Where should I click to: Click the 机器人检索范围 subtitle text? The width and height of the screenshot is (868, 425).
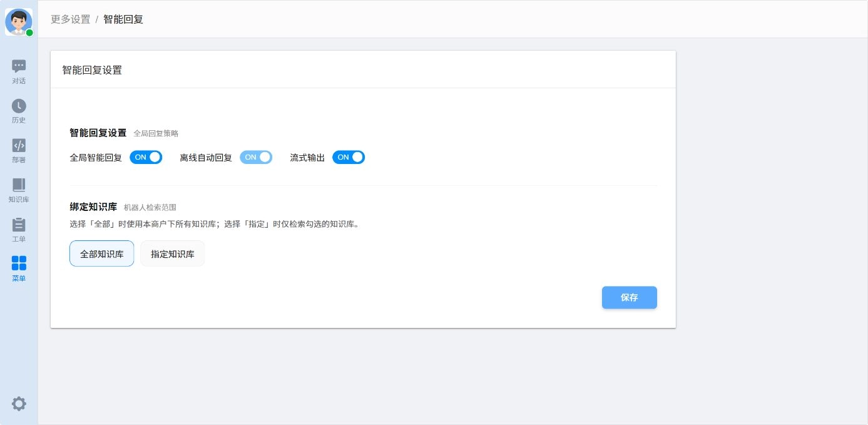coord(150,207)
